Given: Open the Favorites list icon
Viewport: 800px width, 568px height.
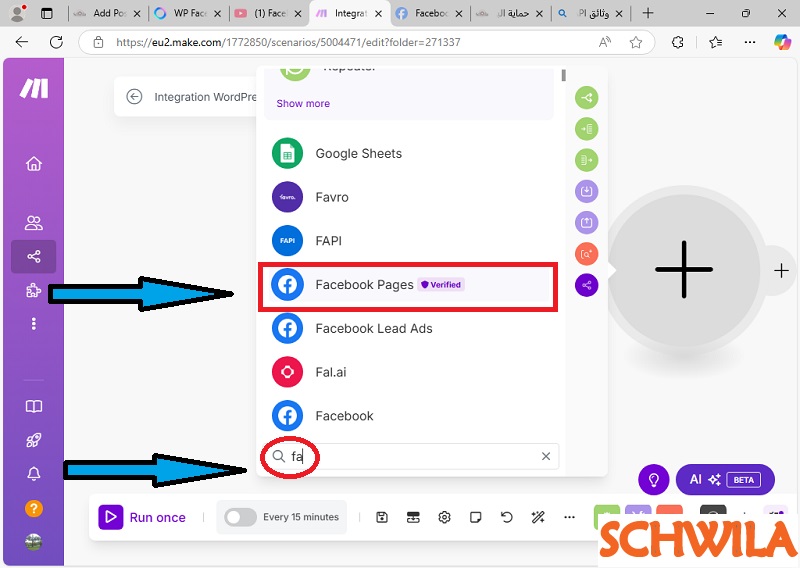Looking at the screenshot, I should click(715, 42).
